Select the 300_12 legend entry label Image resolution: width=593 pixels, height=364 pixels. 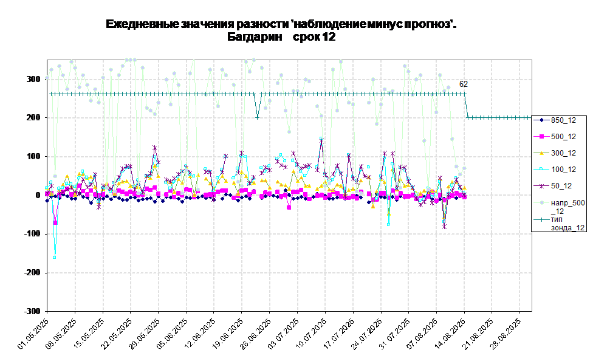click(563, 153)
